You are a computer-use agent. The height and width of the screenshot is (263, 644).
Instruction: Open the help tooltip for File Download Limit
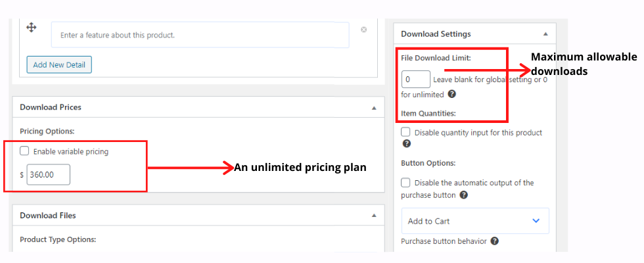(x=452, y=94)
